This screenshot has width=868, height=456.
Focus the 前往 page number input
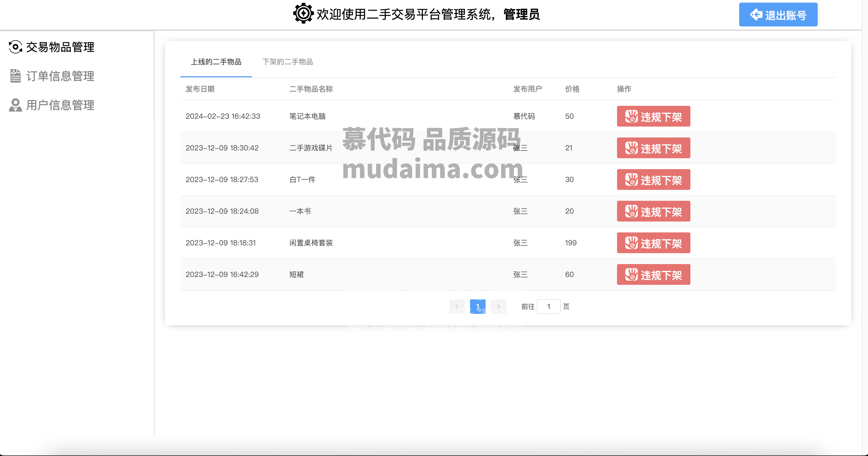(x=549, y=307)
